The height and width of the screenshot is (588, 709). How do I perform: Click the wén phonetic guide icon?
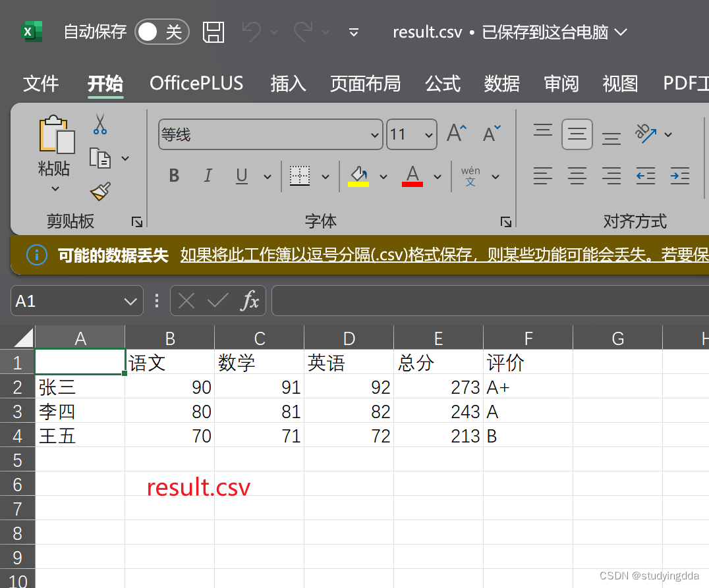[470, 176]
